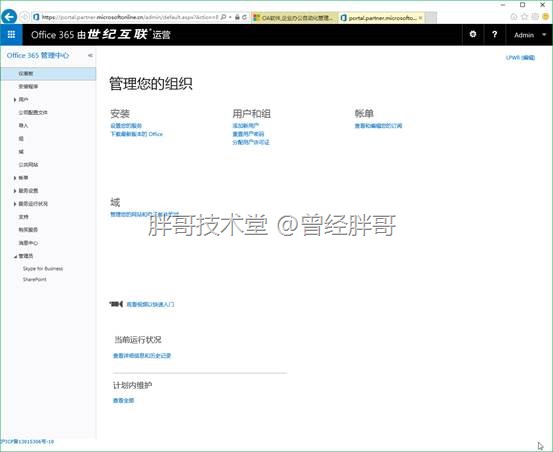553x452 pixels.
Task: Click the smiley feedback icon in browser
Action: coord(546,17)
